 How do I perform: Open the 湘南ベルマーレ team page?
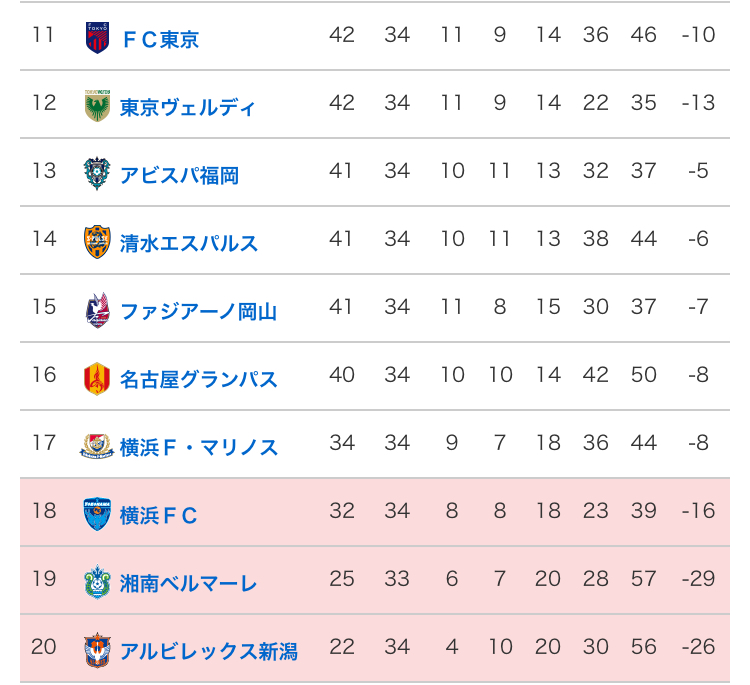(x=188, y=583)
